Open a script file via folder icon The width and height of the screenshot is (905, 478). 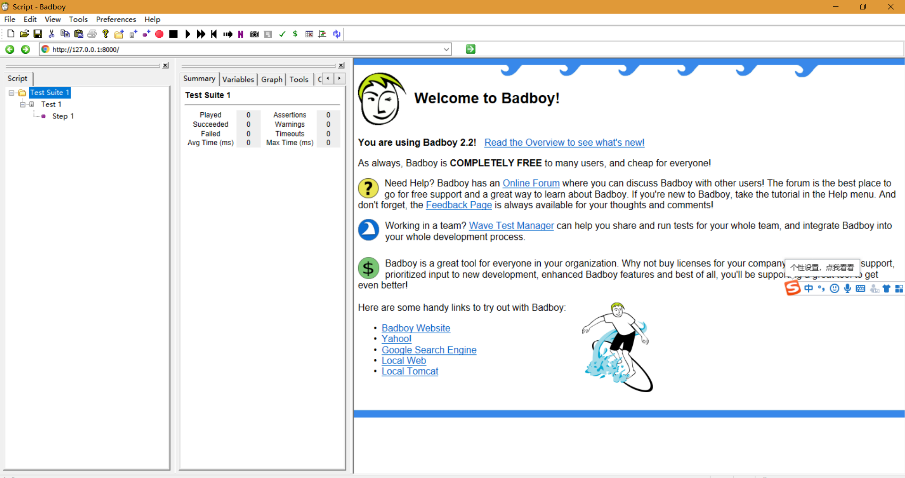(24, 34)
